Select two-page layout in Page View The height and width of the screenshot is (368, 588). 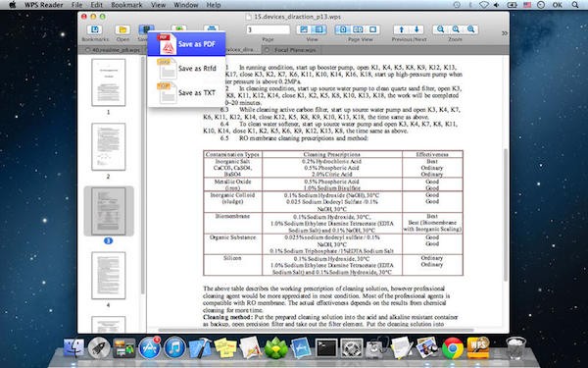pos(358,29)
